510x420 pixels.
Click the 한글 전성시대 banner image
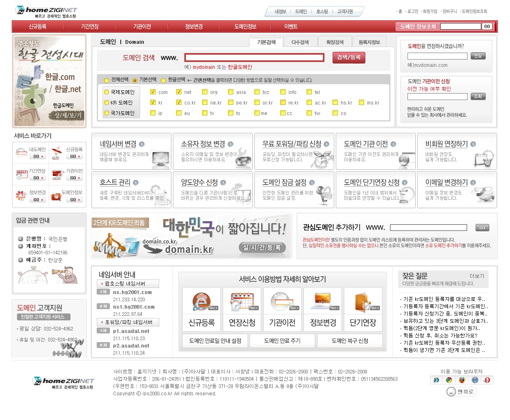49,81
